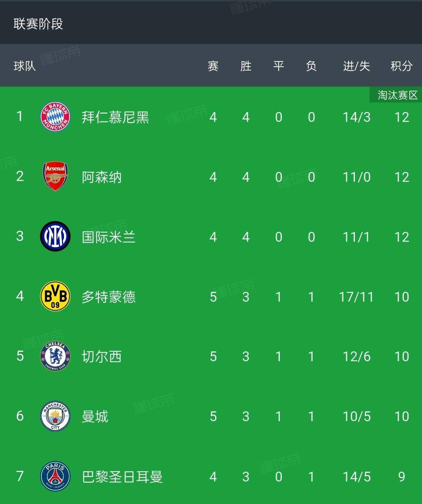
Task: Click the 进/失 column header
Action: pos(356,66)
